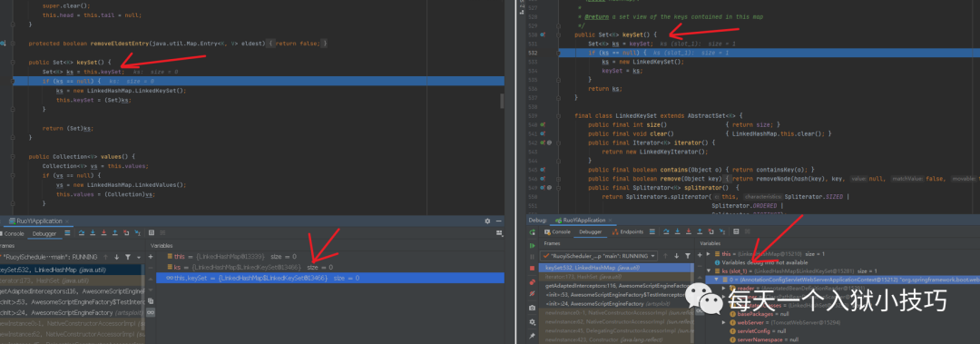Click threads list icon next to left Debugger tab

67,232
